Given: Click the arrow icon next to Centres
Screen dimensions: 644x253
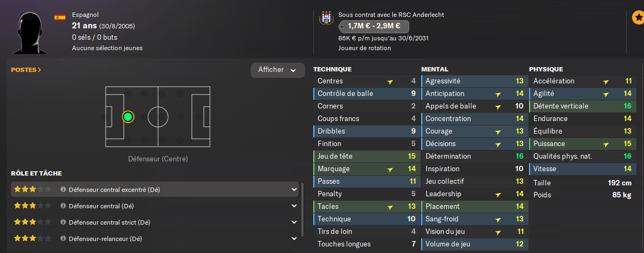Looking at the screenshot, I should coord(390,82).
